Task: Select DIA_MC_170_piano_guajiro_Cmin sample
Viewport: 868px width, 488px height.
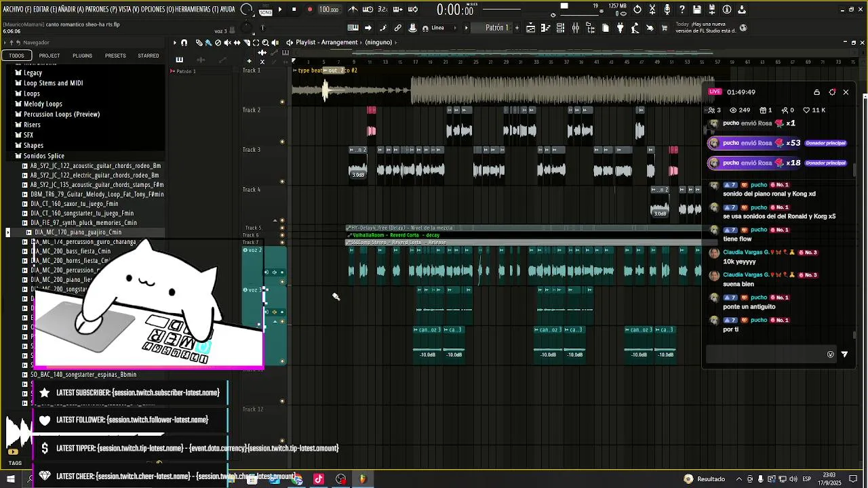Action: (78, 232)
